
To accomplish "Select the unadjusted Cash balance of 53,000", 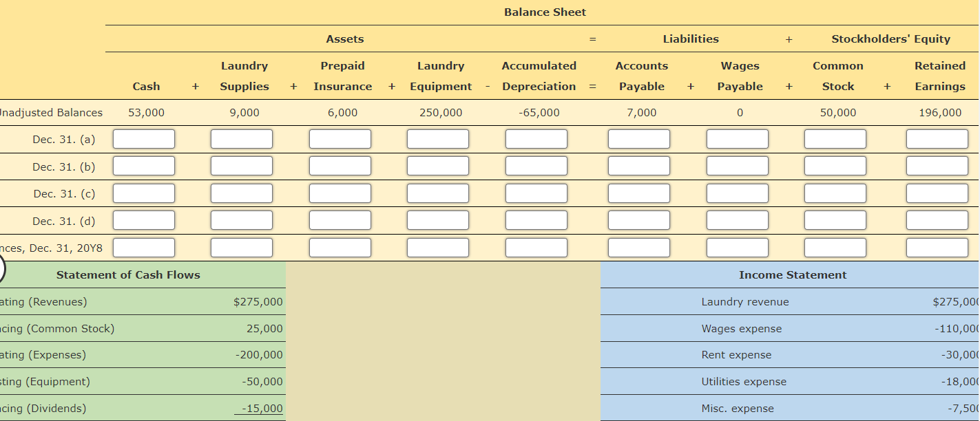I will [x=147, y=112].
